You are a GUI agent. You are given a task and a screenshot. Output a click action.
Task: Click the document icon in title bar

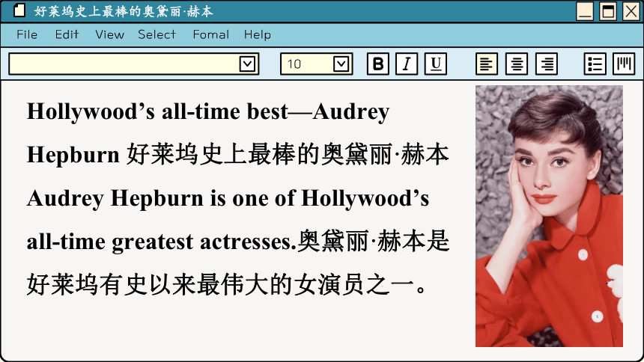click(19, 10)
